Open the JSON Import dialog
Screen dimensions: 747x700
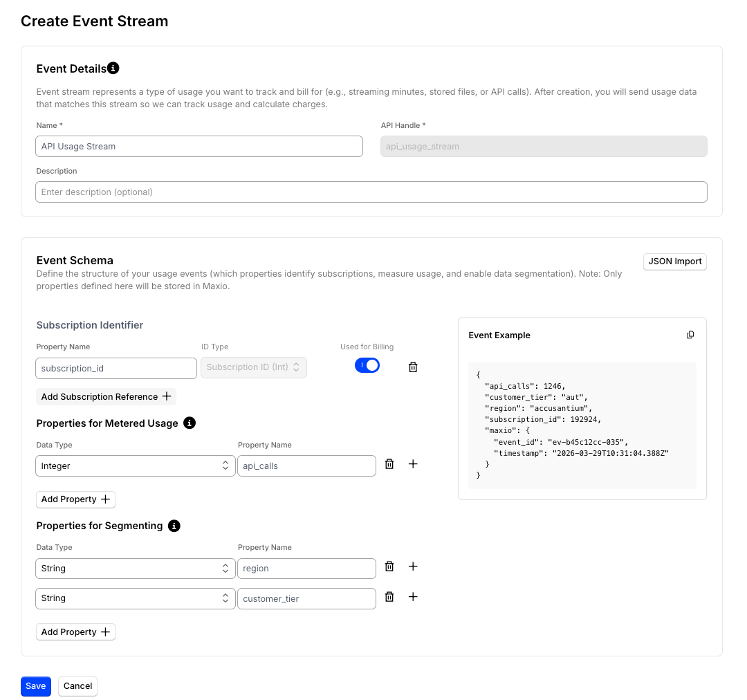pyautogui.click(x=674, y=261)
